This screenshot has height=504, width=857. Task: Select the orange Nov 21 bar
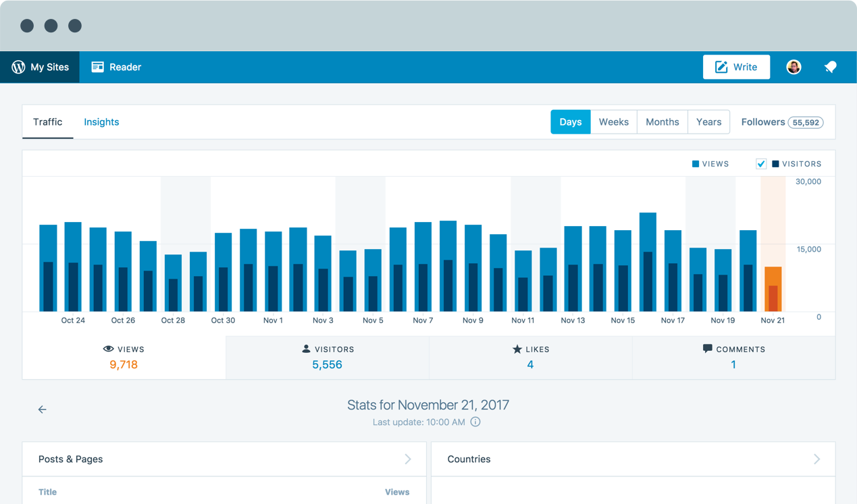(x=773, y=289)
